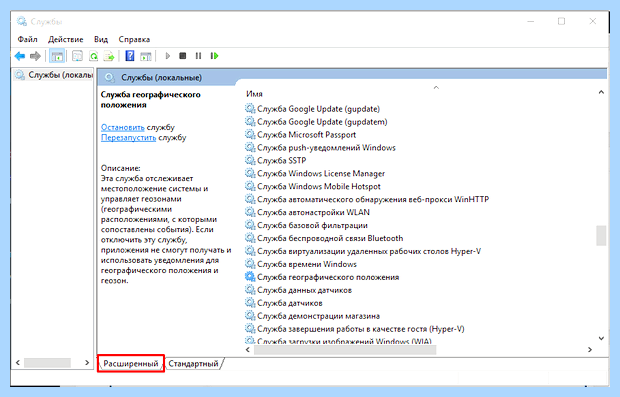The height and width of the screenshot is (397, 620).
Task: Click services list horizontal scrollbar left arrow
Action: pos(248,350)
